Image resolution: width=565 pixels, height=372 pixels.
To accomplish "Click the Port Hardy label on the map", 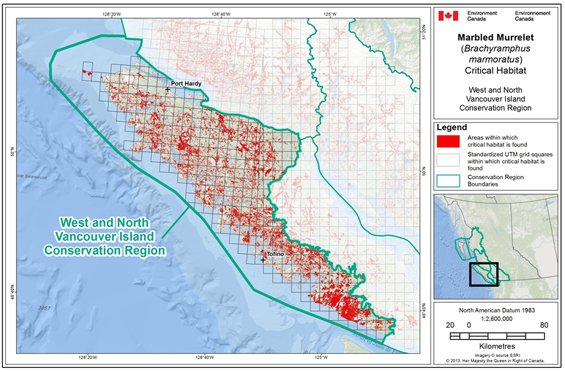I will pos(186,84).
